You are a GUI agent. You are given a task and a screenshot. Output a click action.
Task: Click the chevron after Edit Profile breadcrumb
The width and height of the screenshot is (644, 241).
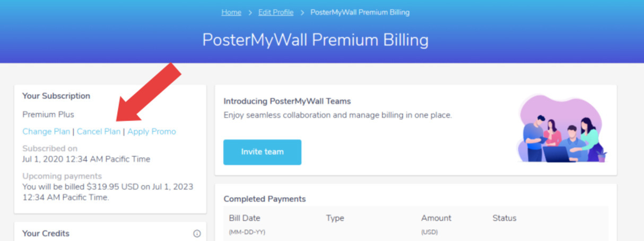pos(302,12)
